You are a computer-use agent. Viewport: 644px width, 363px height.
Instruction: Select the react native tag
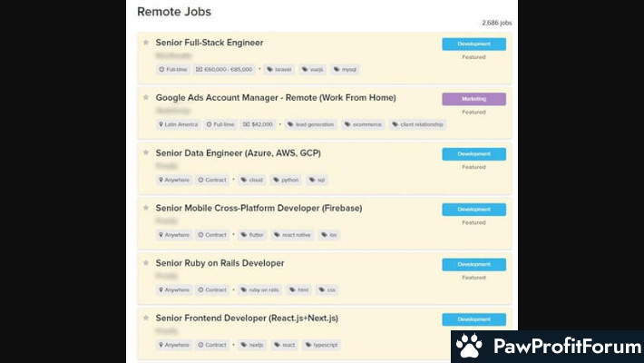(x=292, y=235)
